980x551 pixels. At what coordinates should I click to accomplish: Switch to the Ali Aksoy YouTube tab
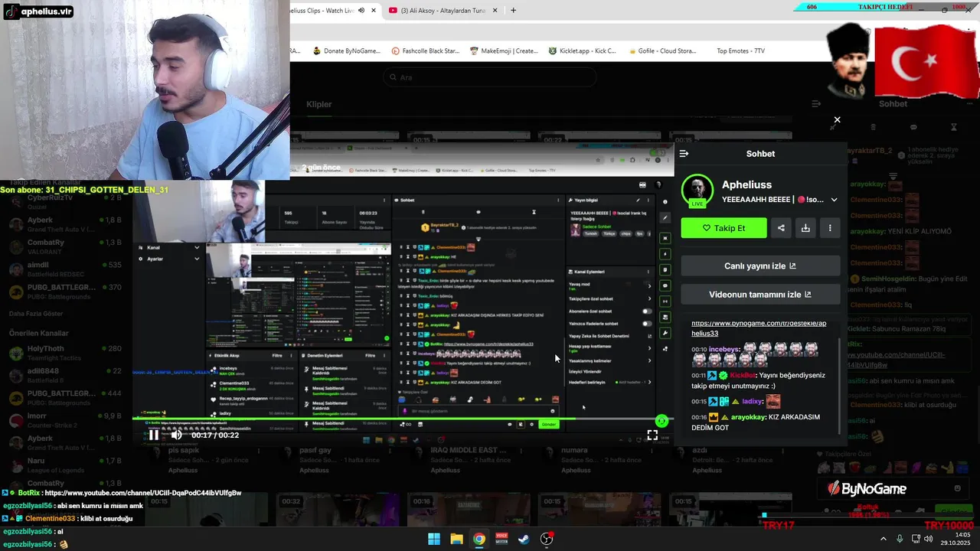click(443, 11)
